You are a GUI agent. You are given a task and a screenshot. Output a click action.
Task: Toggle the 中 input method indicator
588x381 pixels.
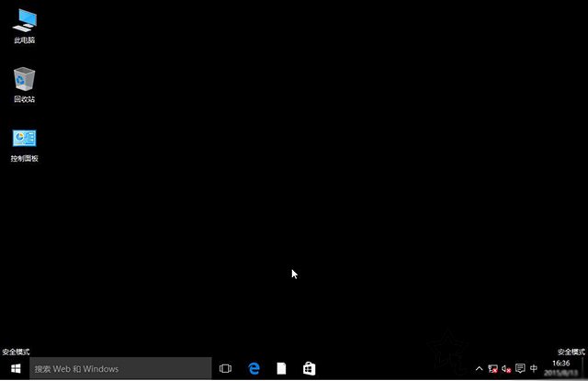point(534,369)
